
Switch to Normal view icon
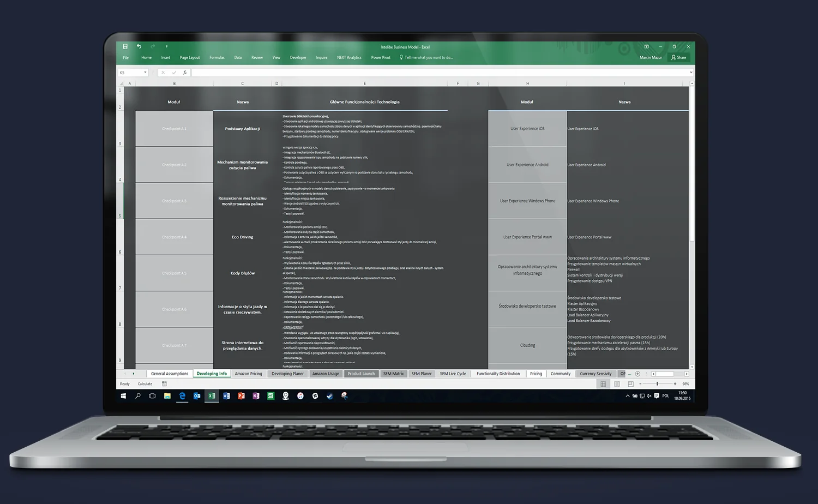click(x=603, y=384)
